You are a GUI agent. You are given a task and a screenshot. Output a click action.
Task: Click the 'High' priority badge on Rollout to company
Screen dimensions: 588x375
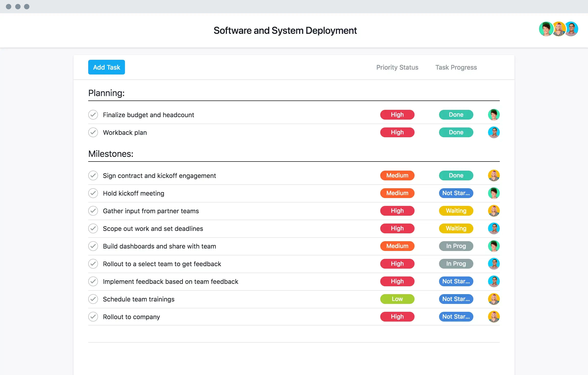(x=397, y=316)
